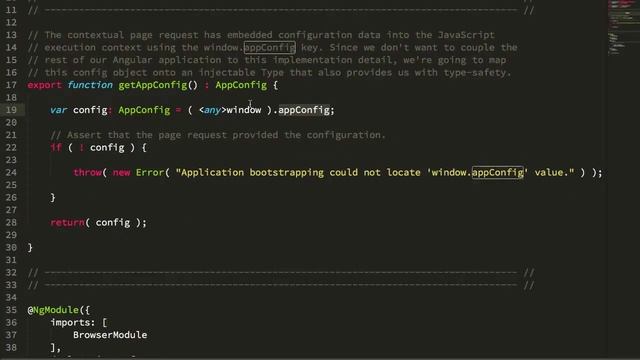This screenshot has width=640, height=360.
Task: Click 'getAppConfig' function name
Action: (153, 85)
